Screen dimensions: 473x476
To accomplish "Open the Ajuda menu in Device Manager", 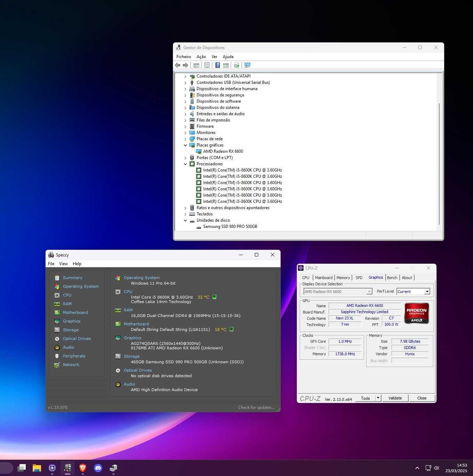I will pos(228,56).
